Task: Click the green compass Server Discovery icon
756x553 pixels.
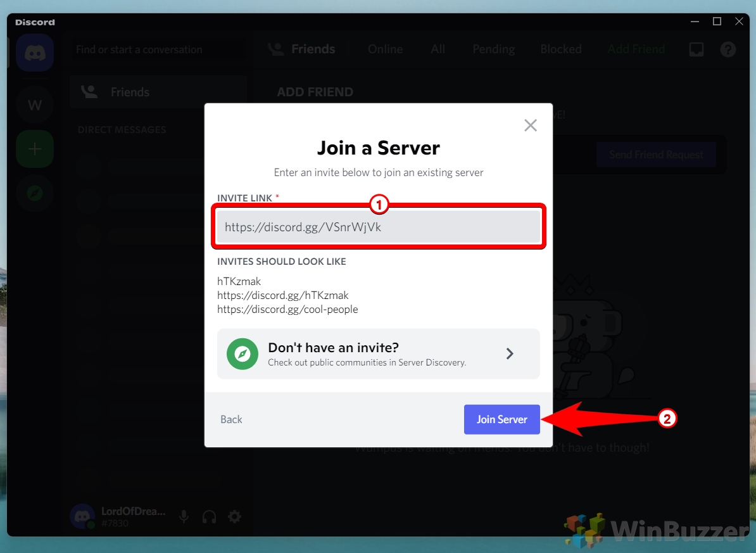Action: click(x=243, y=353)
